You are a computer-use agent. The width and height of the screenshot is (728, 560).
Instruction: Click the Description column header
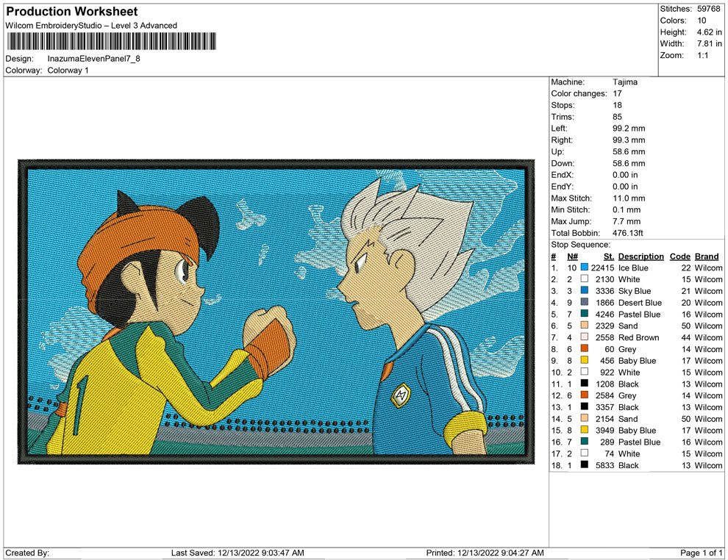(x=640, y=256)
